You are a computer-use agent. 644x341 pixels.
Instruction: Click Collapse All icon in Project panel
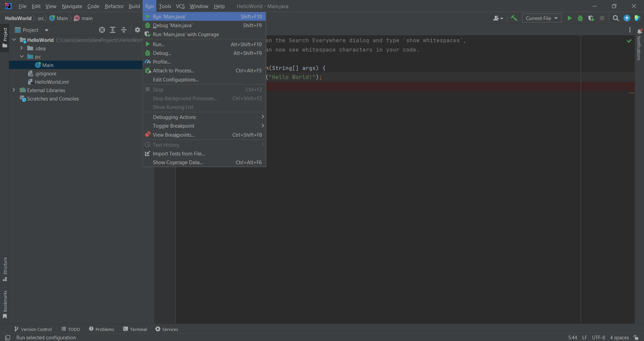pos(124,30)
